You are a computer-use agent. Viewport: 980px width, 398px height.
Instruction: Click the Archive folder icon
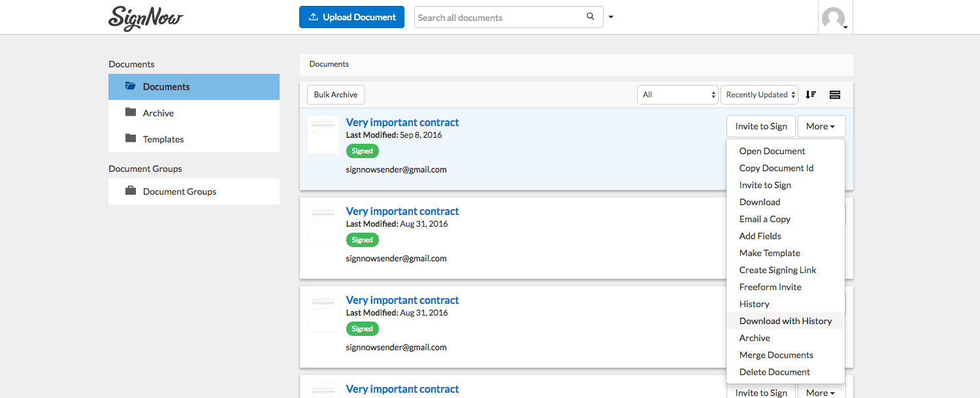point(131,112)
